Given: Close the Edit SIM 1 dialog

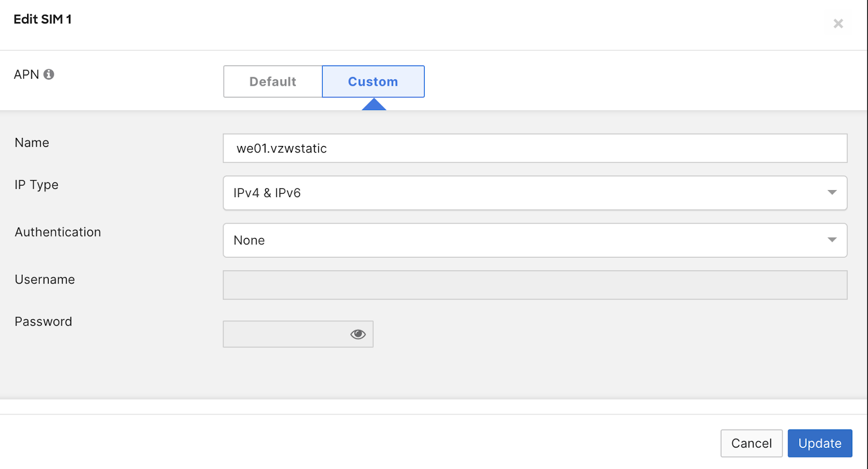Looking at the screenshot, I should click(838, 23).
